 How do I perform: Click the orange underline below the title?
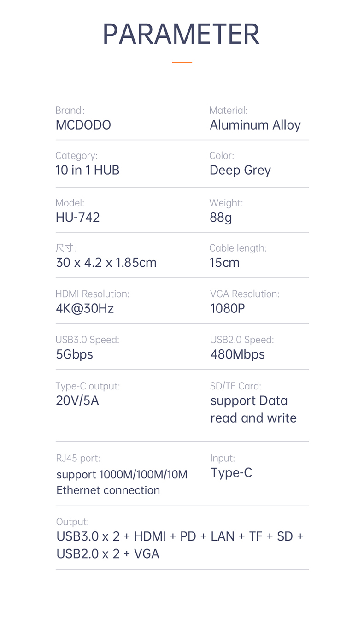coord(182,62)
